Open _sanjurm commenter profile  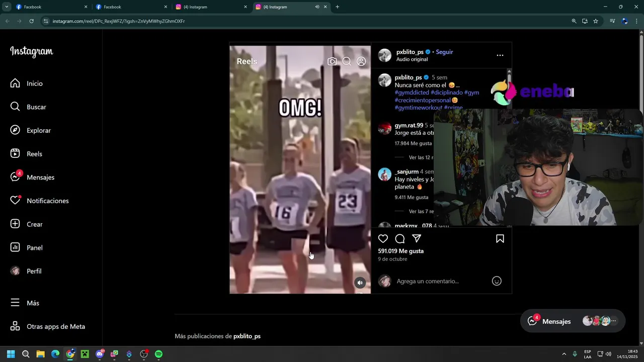pos(407,171)
